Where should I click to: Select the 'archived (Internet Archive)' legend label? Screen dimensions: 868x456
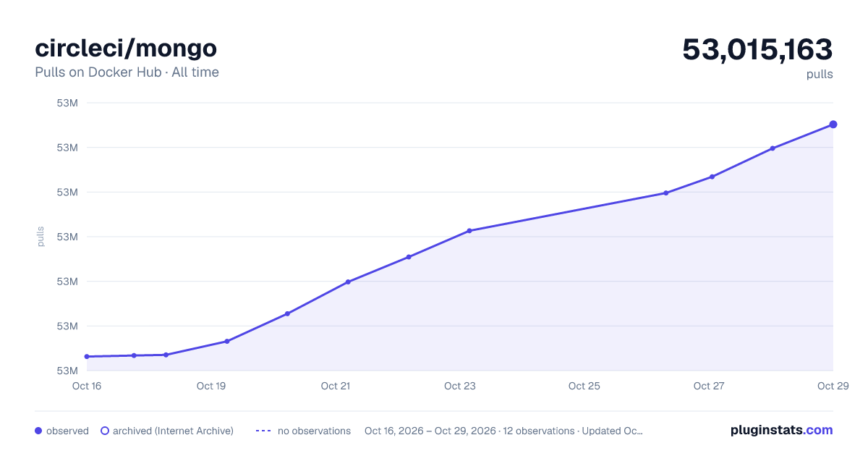[x=173, y=431]
